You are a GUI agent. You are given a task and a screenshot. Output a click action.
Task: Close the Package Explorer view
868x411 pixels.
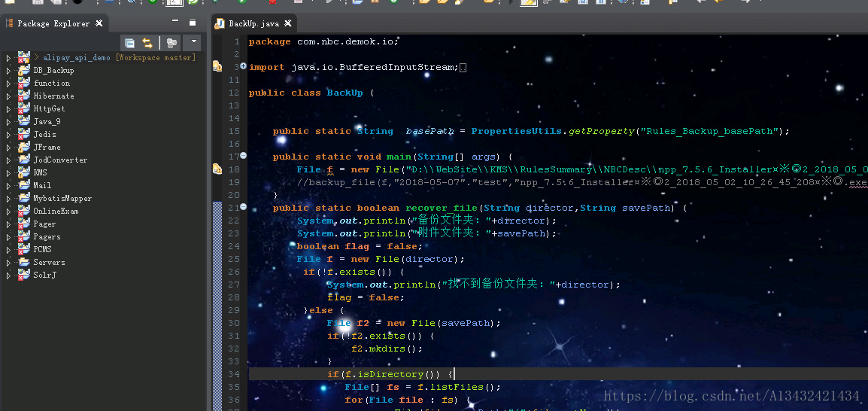click(99, 23)
